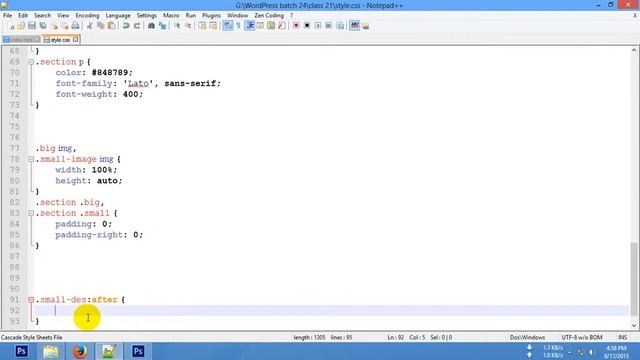Toggle synchronize vertical scrolling
The width and height of the screenshot is (640, 360).
202,26
